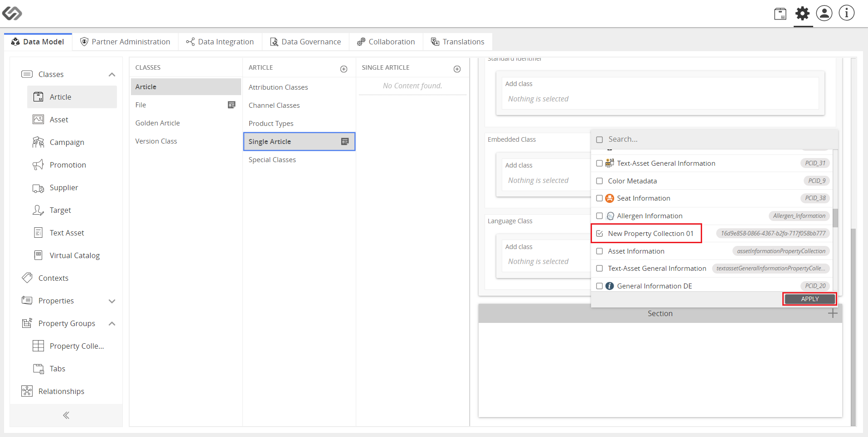Check Text-Asset General Information textasset collection
Screen dimensions: 868x437
click(599, 269)
